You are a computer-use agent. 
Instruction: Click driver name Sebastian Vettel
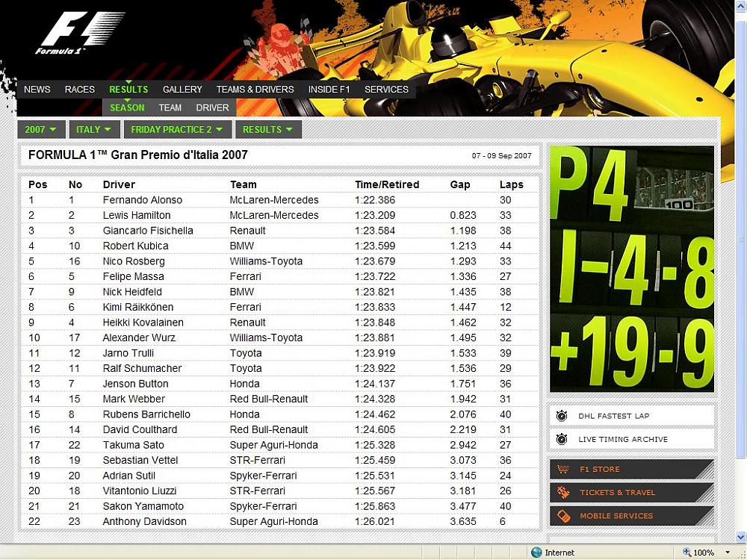pyautogui.click(x=140, y=461)
